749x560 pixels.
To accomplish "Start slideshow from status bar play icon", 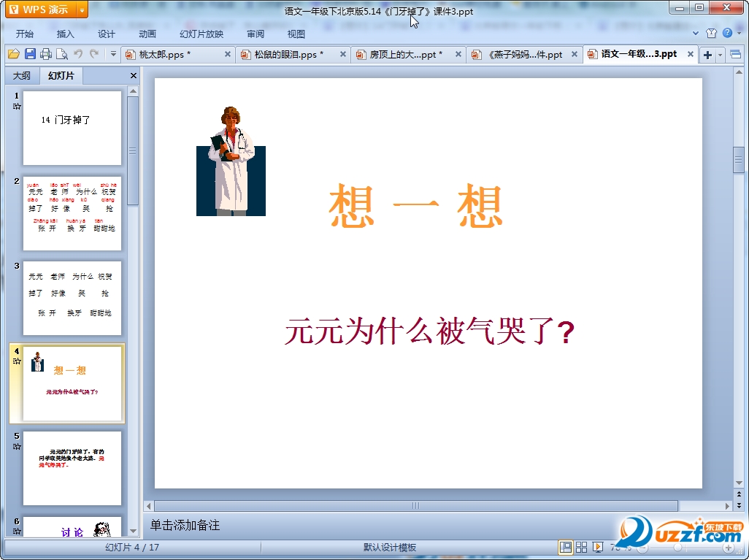I will [597, 547].
